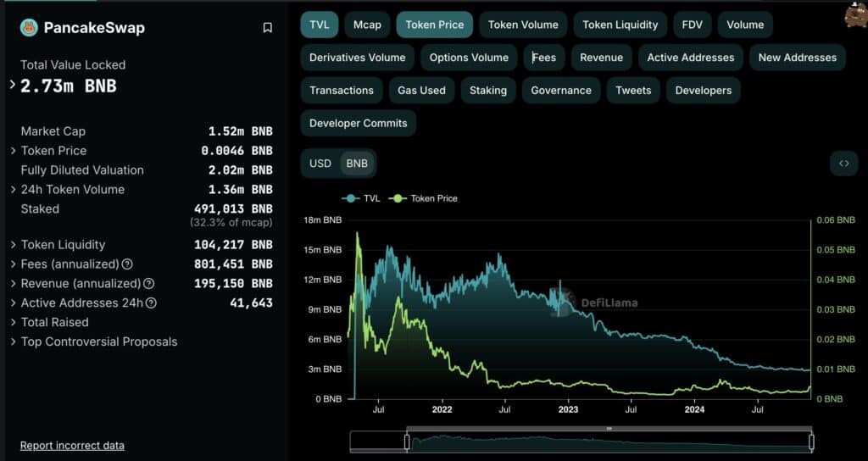The height and width of the screenshot is (461, 868).
Task: Expand the Revenue (annualized) row
Action: coord(14,283)
